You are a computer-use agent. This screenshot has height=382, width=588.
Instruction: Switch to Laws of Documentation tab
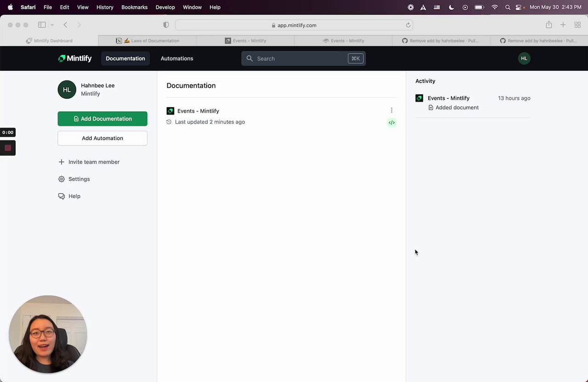point(147,40)
